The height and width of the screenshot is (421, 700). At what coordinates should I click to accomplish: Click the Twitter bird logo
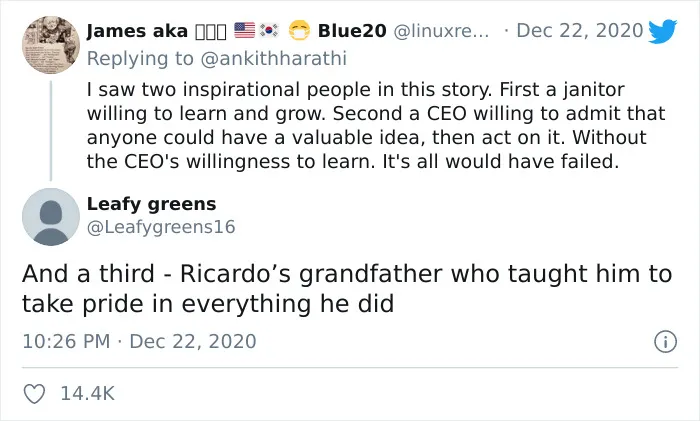pos(662,31)
